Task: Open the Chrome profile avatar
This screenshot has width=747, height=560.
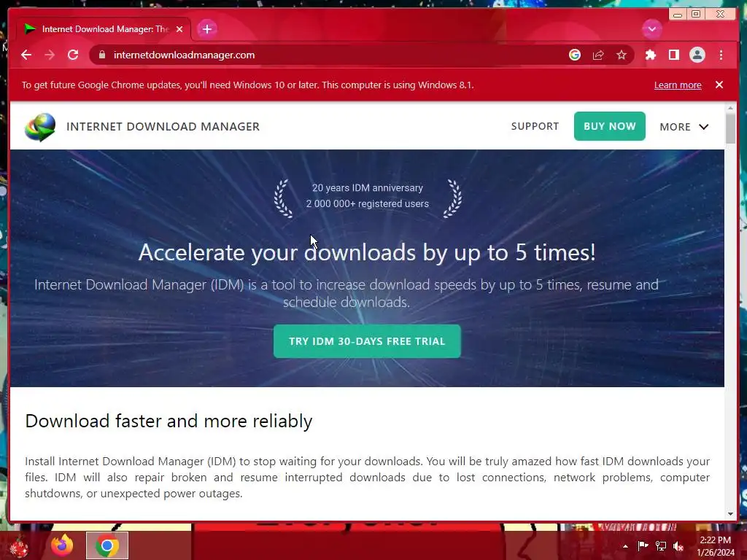Action: [x=697, y=55]
